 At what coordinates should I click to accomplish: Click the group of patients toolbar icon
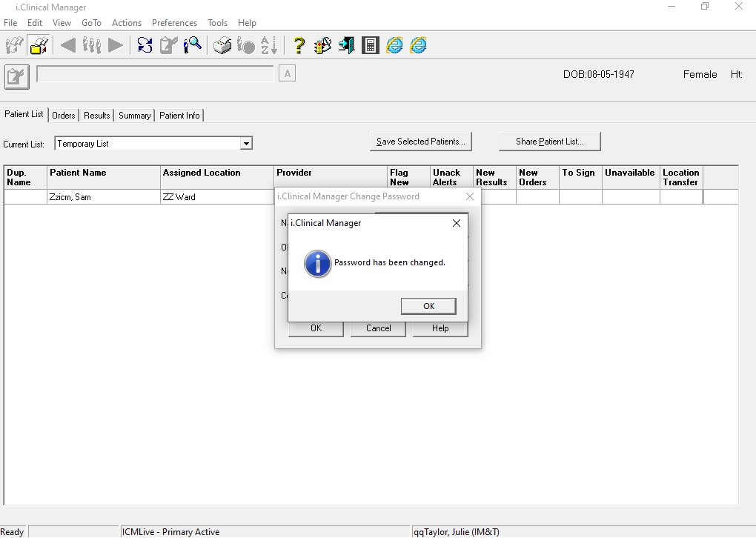(x=92, y=45)
